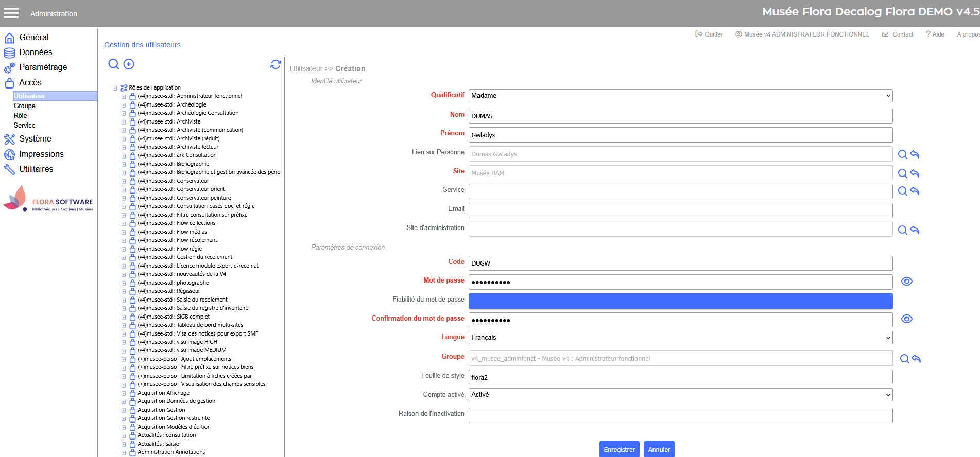Click the blue password strength bar
Viewport: 980px width, 457px height.
(680, 301)
